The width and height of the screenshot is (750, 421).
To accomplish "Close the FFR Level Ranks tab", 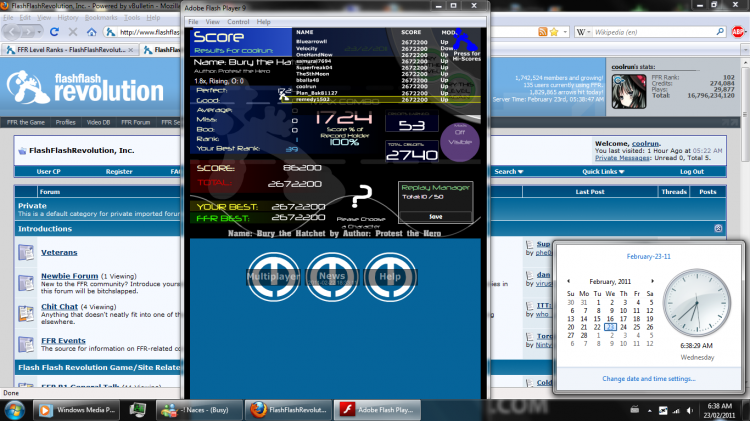I will (131, 50).
